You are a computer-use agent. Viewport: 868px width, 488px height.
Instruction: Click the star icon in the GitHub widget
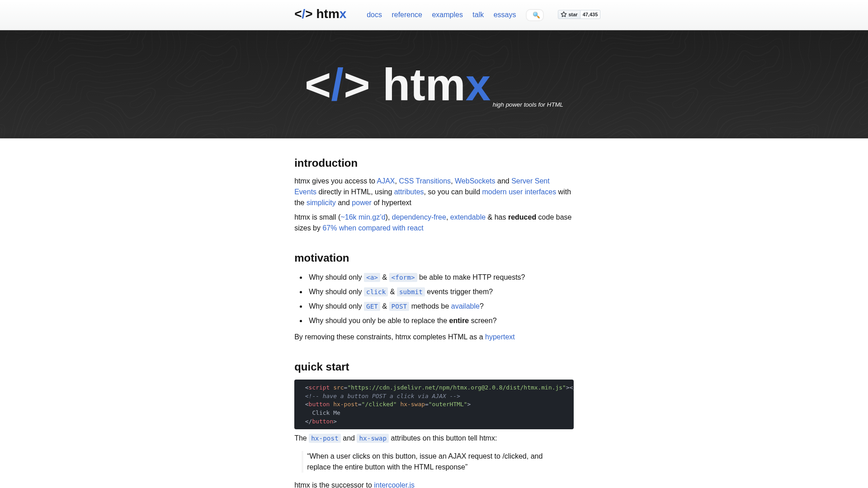pos(563,14)
